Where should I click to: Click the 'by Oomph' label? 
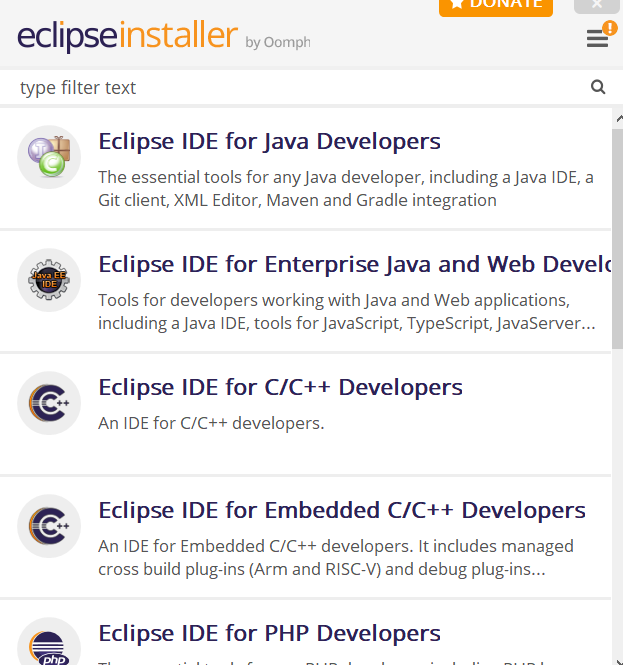click(x=278, y=42)
